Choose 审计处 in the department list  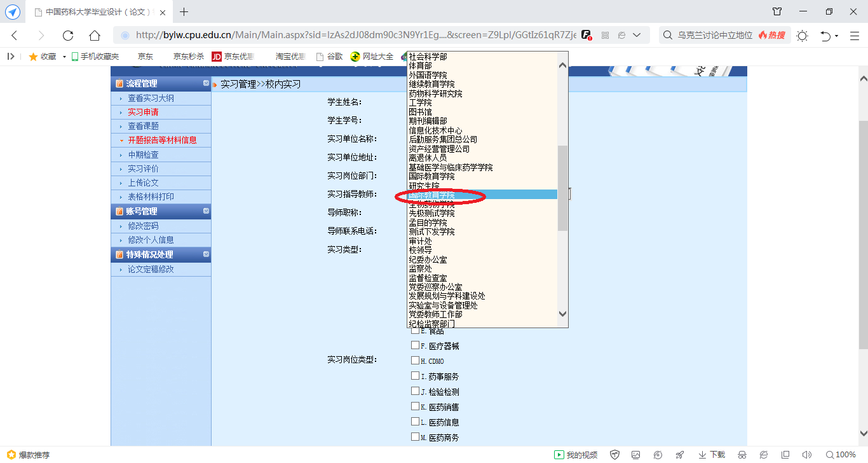pos(420,241)
